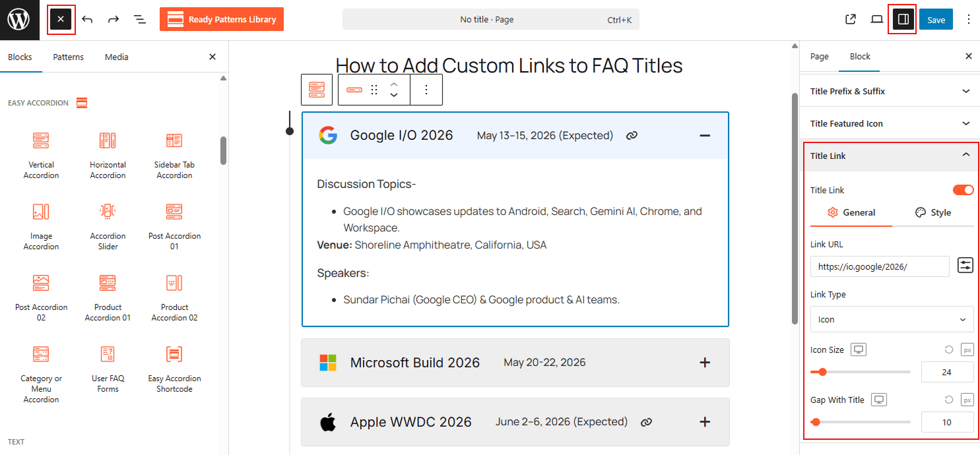
Task: Undo the last change with the undo arrow
Action: (x=87, y=19)
